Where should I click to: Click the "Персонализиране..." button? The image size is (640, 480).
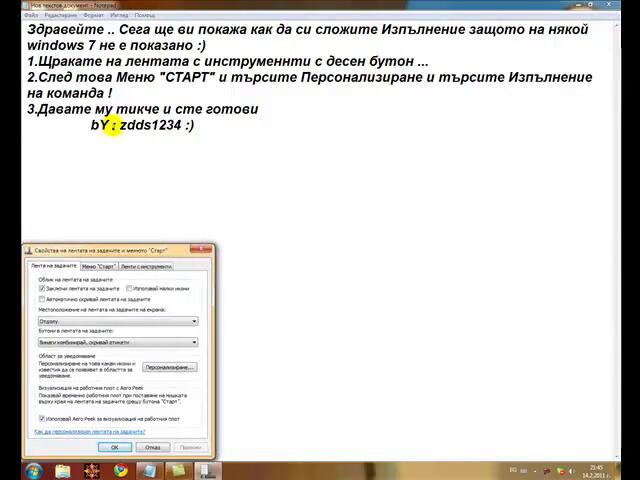(168, 367)
